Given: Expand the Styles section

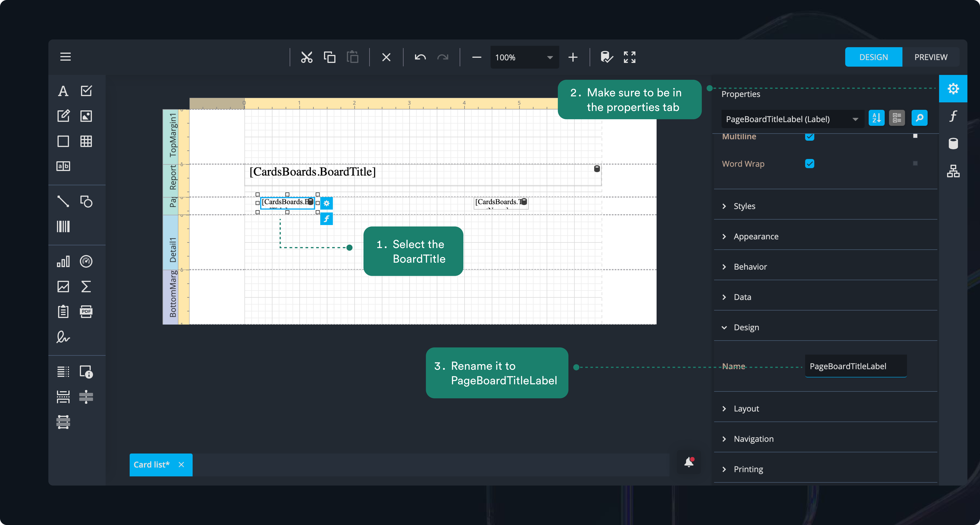Looking at the screenshot, I should coord(826,206).
